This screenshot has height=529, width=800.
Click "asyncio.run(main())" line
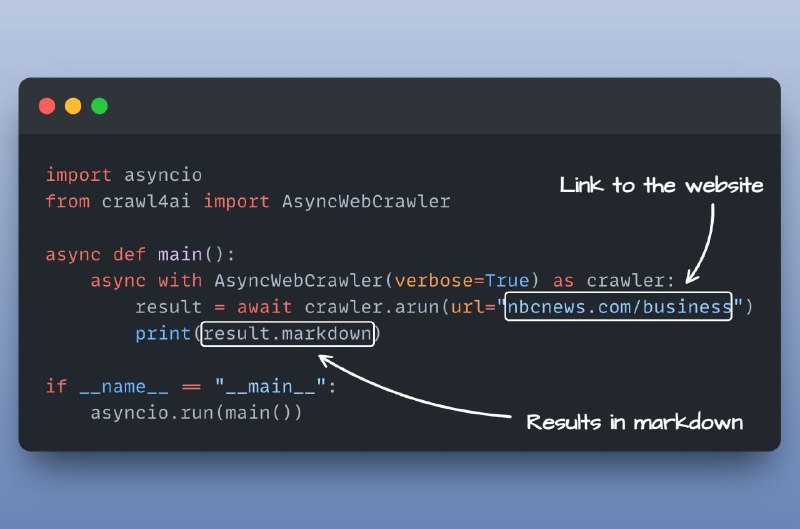point(196,412)
